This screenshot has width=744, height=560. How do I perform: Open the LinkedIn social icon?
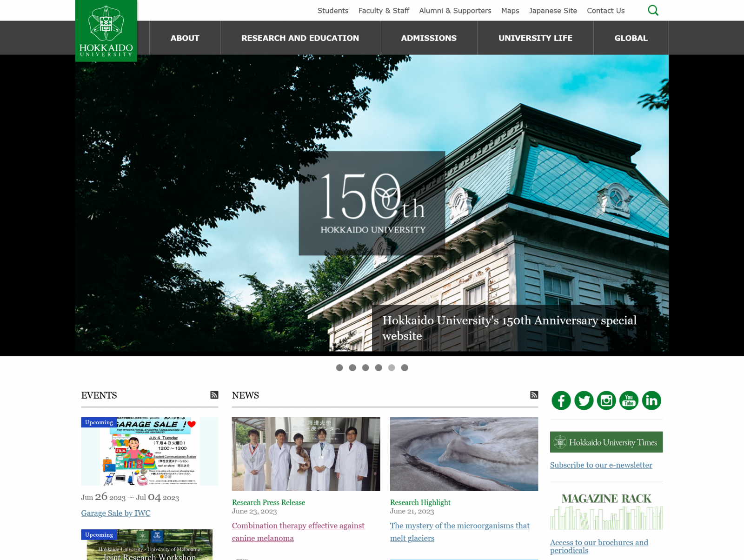pos(651,400)
